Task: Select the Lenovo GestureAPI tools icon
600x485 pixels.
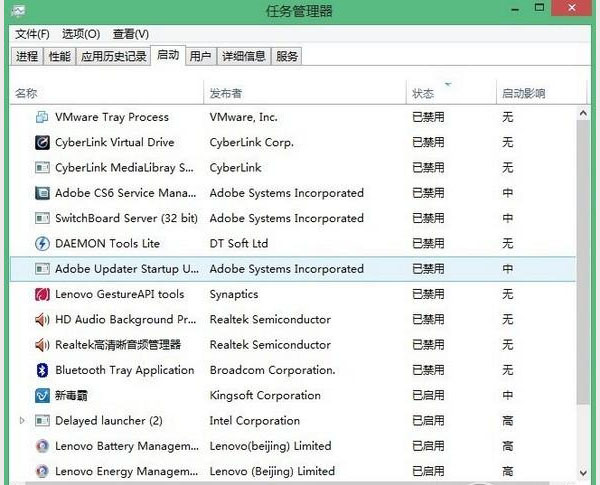Action: tap(42, 294)
